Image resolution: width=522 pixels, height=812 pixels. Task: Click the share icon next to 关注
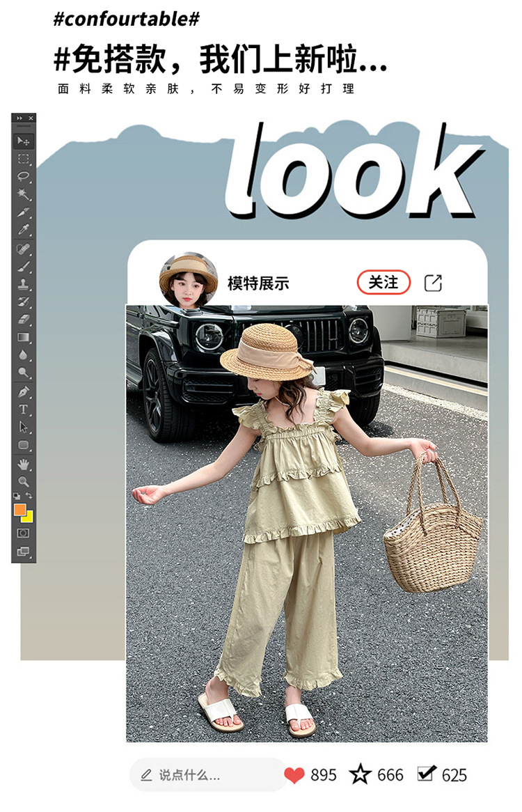pyautogui.click(x=433, y=283)
